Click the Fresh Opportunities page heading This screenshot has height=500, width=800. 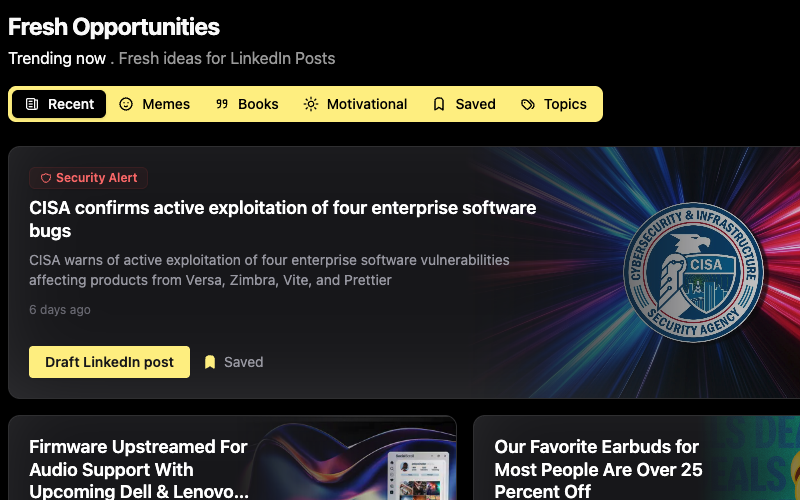(x=114, y=27)
